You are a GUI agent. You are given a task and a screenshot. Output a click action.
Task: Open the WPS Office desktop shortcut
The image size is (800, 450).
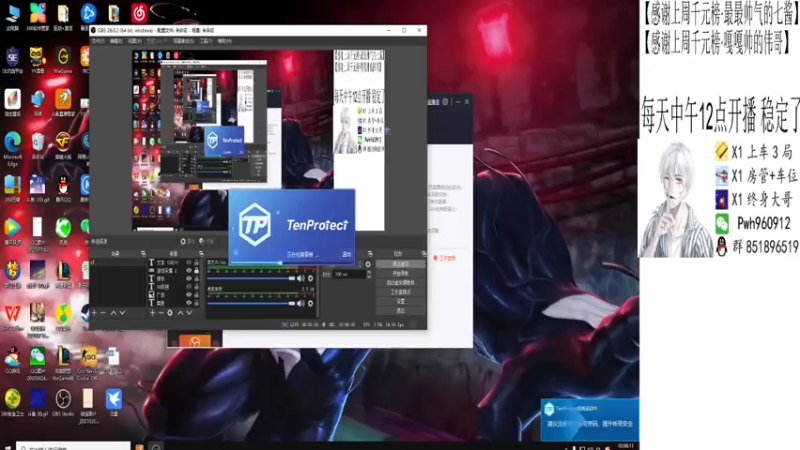click(12, 316)
